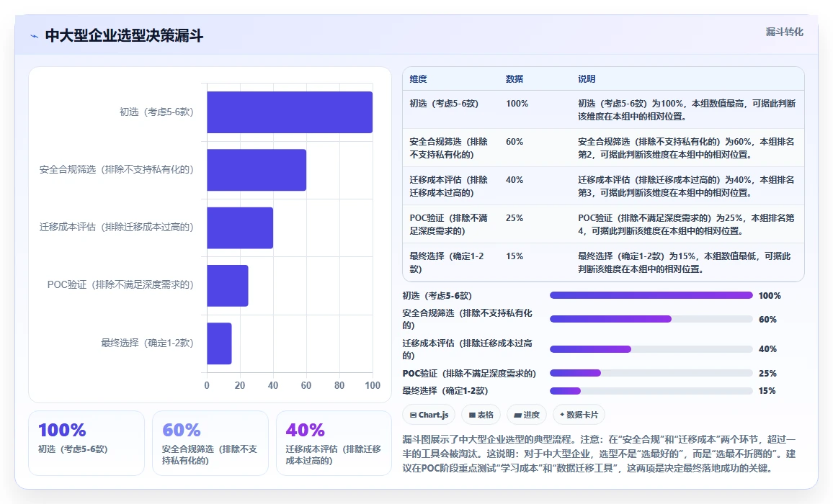The width and height of the screenshot is (833, 504).
Task: Click the 40% value in table
Action: tap(514, 180)
